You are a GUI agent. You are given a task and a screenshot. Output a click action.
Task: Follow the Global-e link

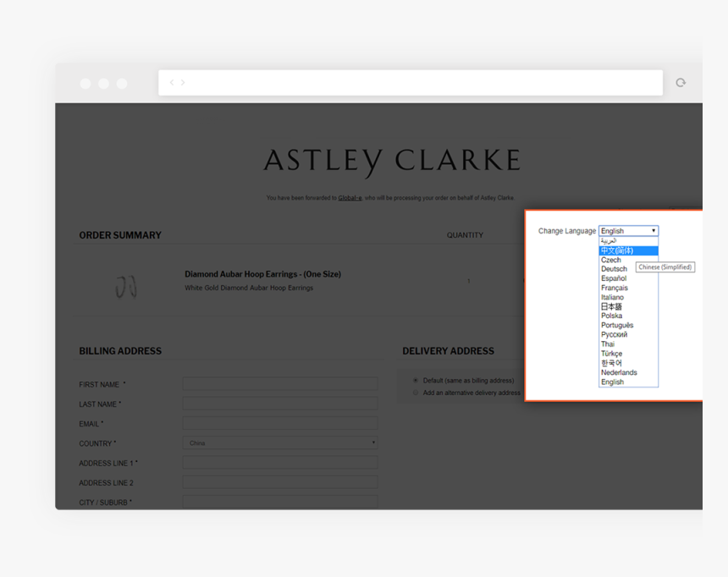(x=350, y=198)
